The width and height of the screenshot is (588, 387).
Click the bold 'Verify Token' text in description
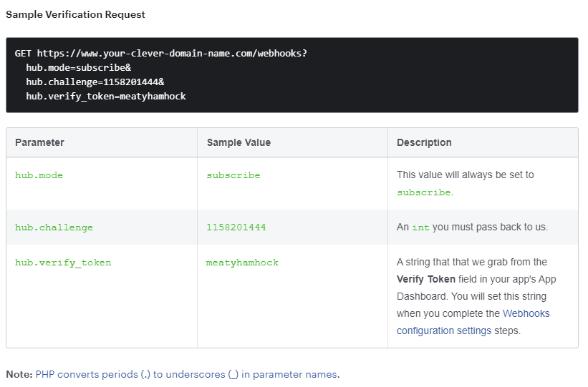(x=426, y=280)
